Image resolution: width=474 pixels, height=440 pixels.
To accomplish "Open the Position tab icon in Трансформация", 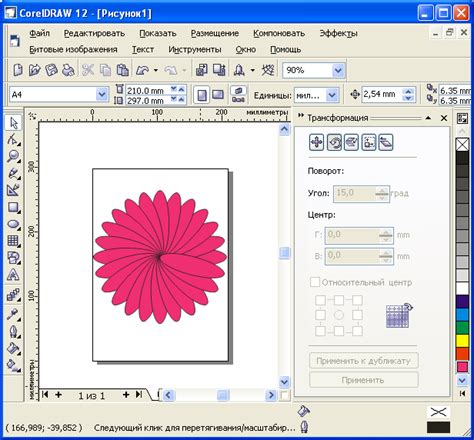I will coord(316,143).
